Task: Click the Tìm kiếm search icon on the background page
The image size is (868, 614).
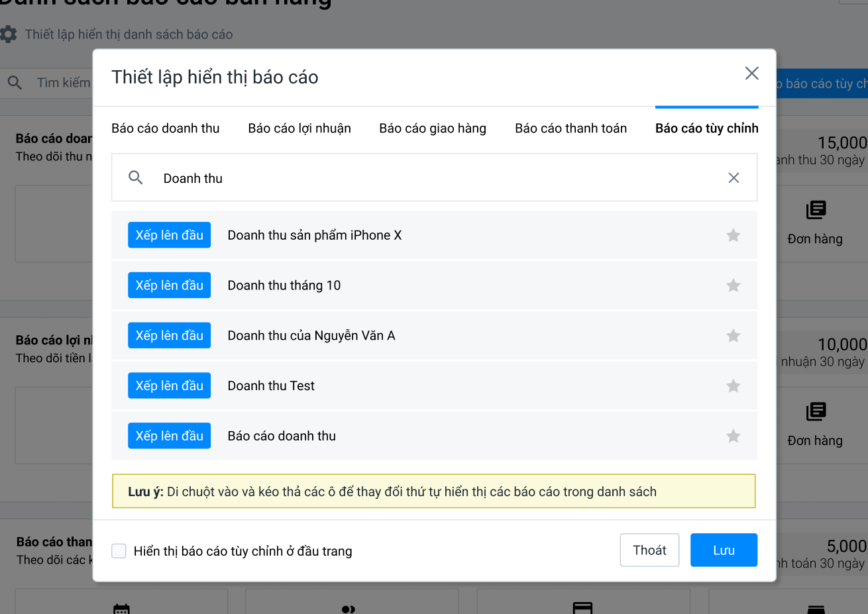Action: click(x=15, y=83)
